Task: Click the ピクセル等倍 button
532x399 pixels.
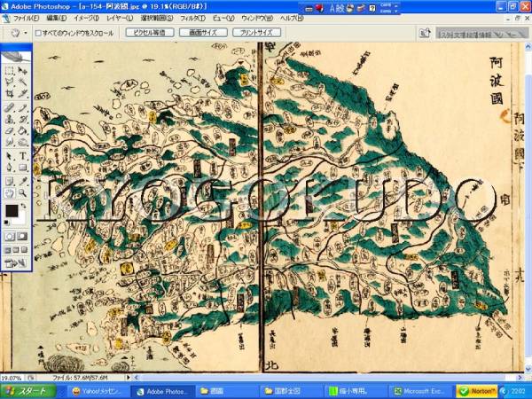Action: point(150,33)
